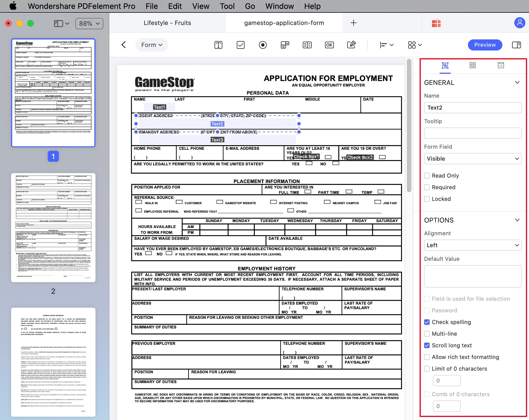Open the zoom level control showing 88%
Viewport: 529px width, 420px height.
[x=89, y=23]
